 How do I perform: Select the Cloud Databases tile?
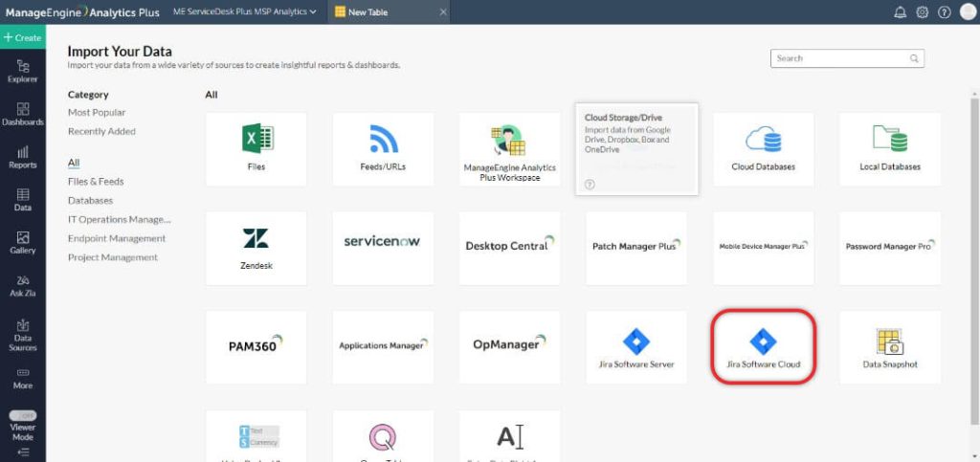tap(763, 149)
